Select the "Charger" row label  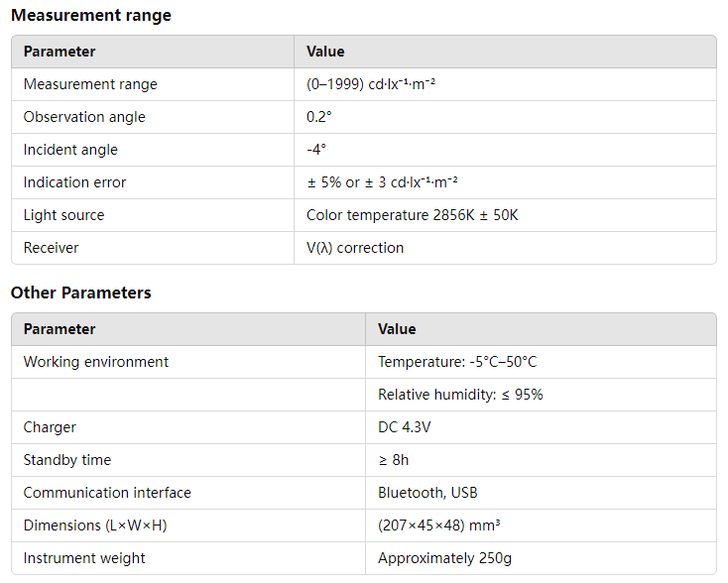click(50, 427)
